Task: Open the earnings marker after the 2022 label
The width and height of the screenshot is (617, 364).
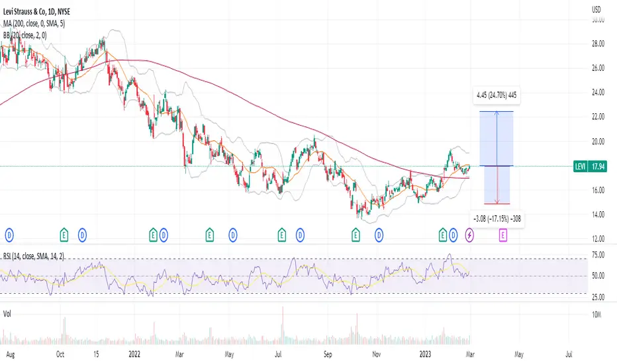Action: pos(153,236)
